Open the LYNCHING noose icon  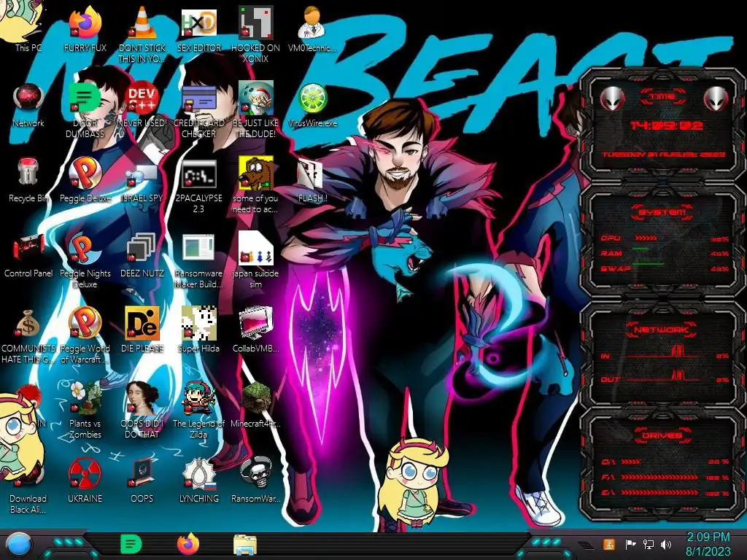198,480
